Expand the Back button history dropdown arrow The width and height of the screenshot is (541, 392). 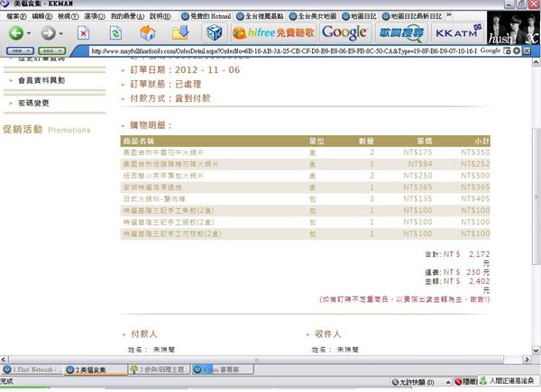pos(30,33)
